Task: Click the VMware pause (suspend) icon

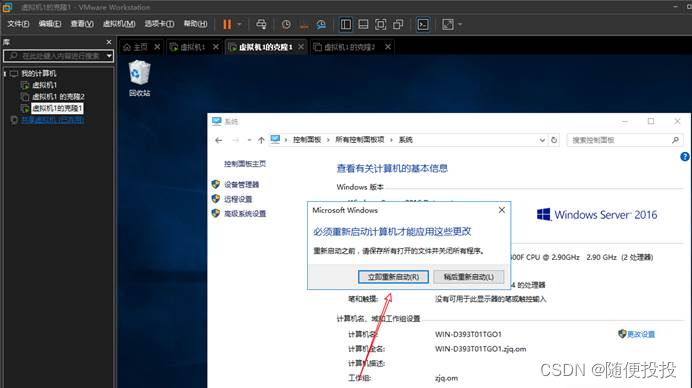Action: (x=227, y=24)
